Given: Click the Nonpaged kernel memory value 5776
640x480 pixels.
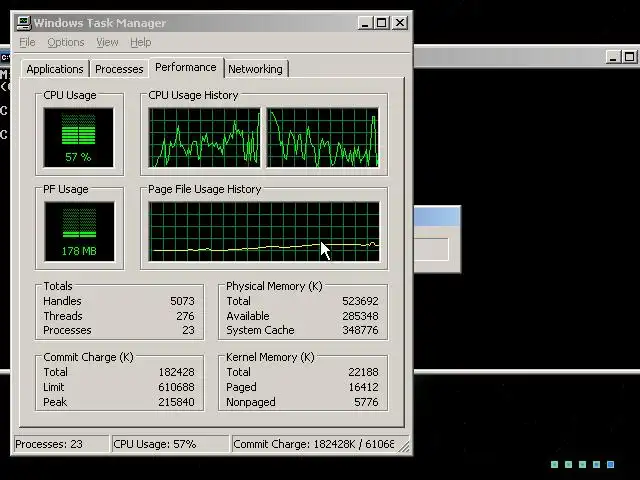Looking at the screenshot, I should (x=366, y=402).
